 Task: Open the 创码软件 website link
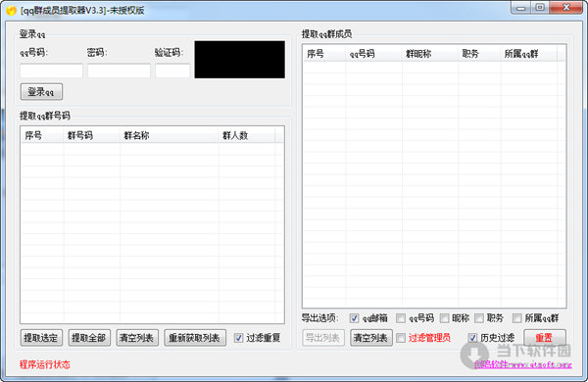point(522,364)
